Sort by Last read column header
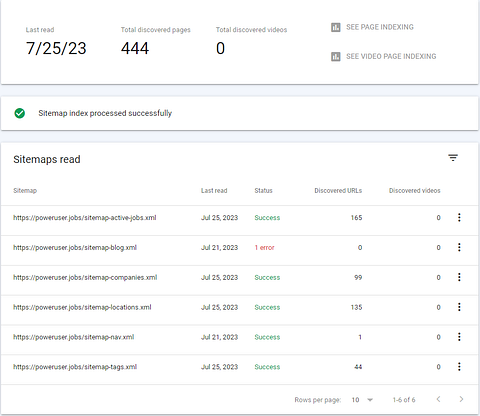 (x=214, y=191)
